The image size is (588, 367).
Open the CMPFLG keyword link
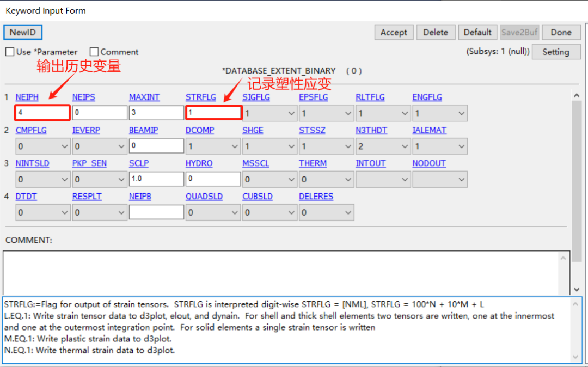31,130
